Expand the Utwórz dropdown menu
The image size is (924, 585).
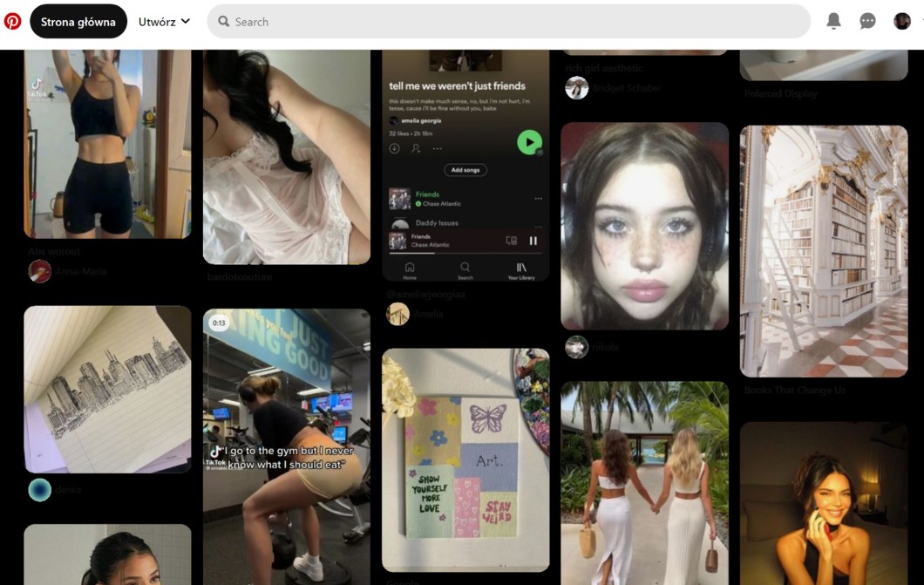(x=164, y=22)
